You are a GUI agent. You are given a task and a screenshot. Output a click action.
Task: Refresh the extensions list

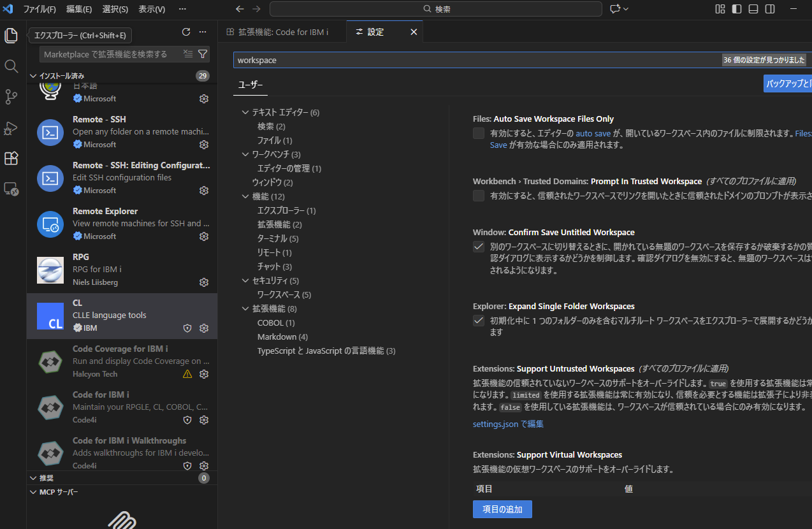[x=186, y=32]
